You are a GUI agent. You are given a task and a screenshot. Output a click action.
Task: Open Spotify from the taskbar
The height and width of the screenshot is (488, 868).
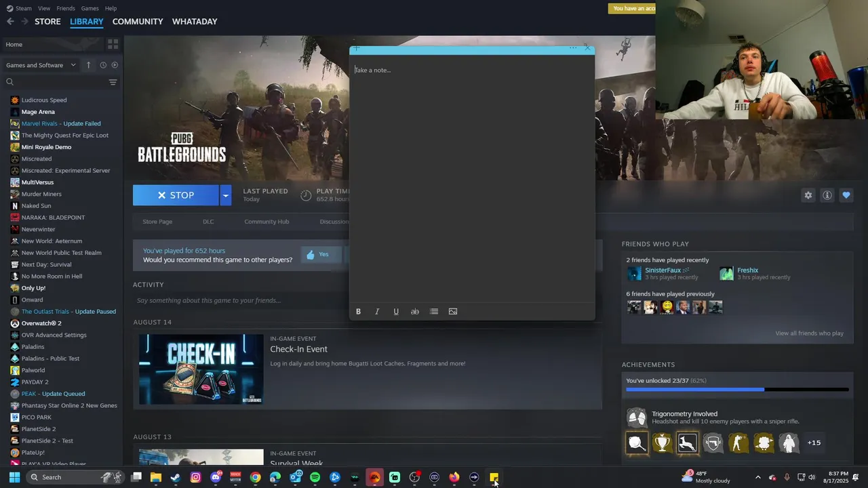(x=315, y=477)
